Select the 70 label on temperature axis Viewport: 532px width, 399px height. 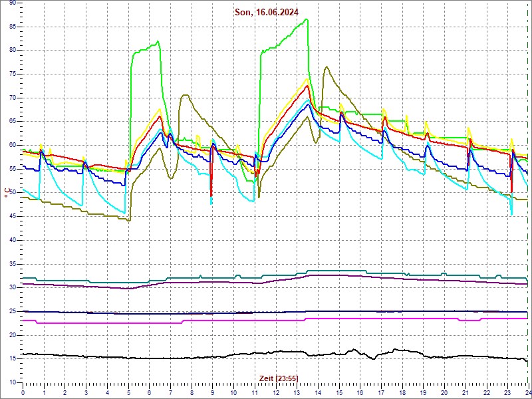[12, 98]
